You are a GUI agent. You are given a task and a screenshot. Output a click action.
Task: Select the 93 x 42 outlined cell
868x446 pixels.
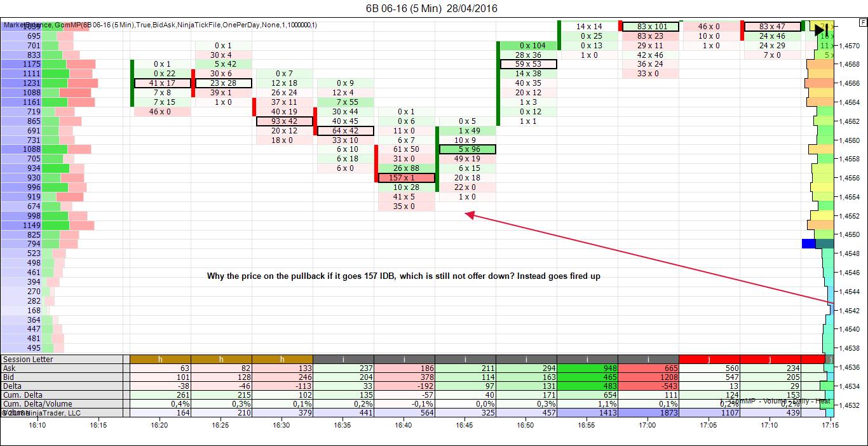(x=284, y=121)
